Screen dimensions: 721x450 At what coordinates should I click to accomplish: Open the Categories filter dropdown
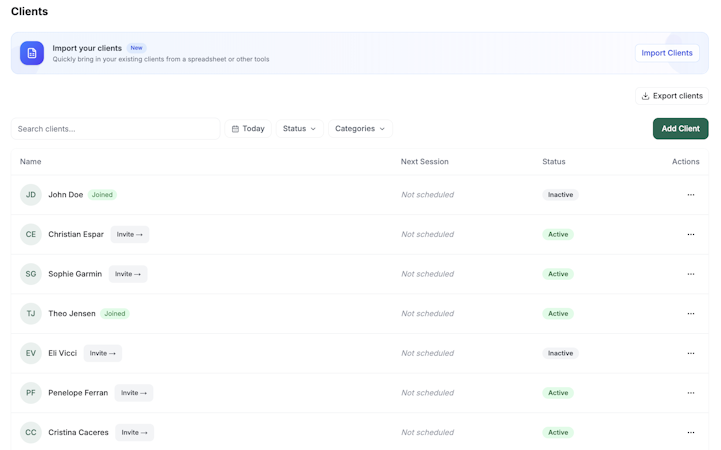click(360, 129)
